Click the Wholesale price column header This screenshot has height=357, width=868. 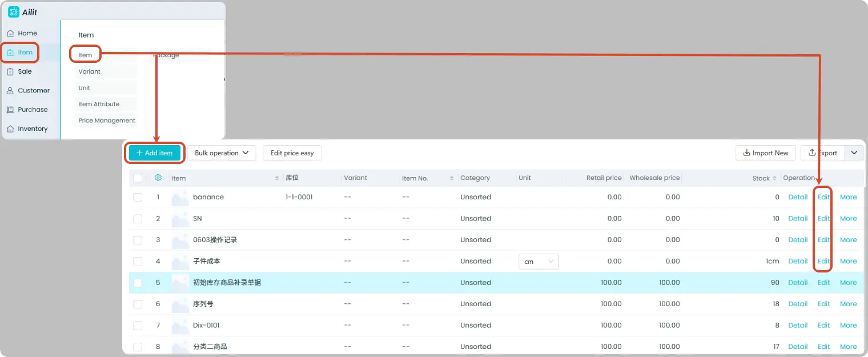coord(654,178)
